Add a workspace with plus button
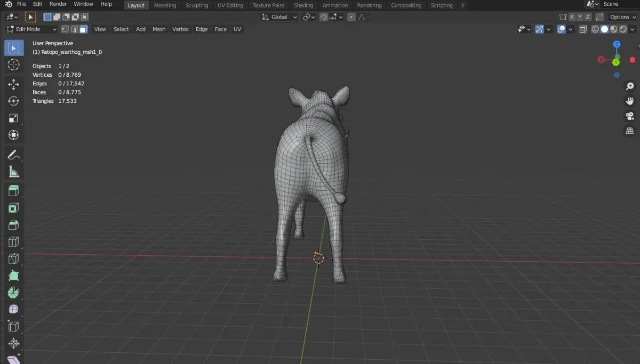The image size is (640, 364). (462, 5)
